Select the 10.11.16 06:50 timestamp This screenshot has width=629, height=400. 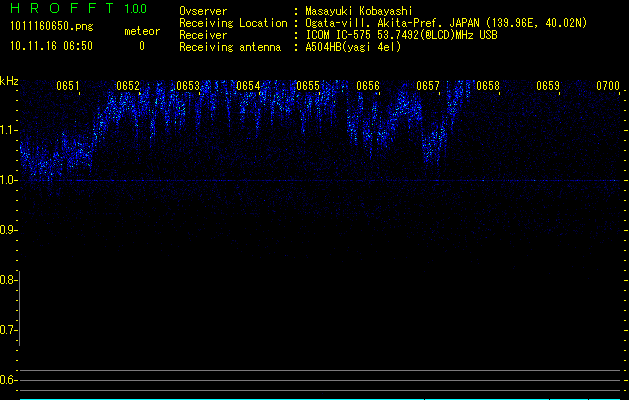coord(50,46)
